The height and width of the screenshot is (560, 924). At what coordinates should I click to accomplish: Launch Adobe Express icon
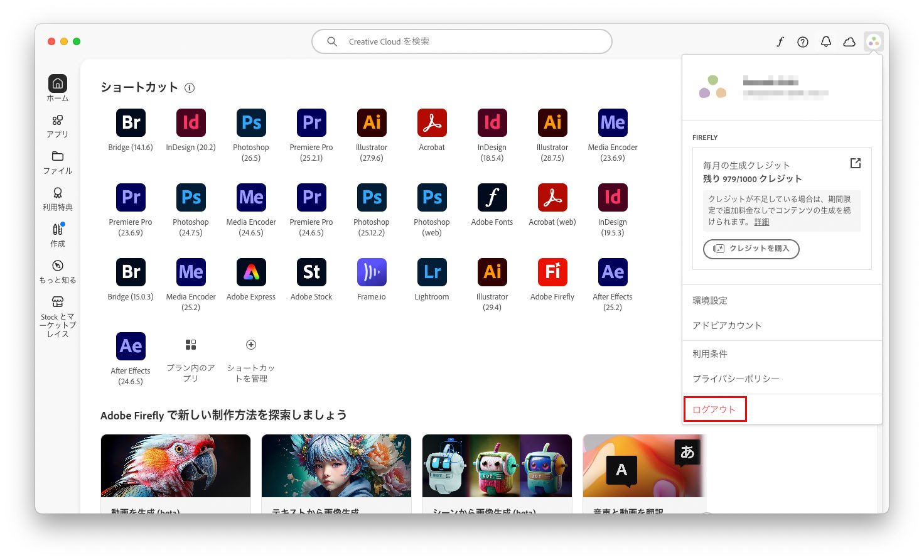pyautogui.click(x=251, y=272)
